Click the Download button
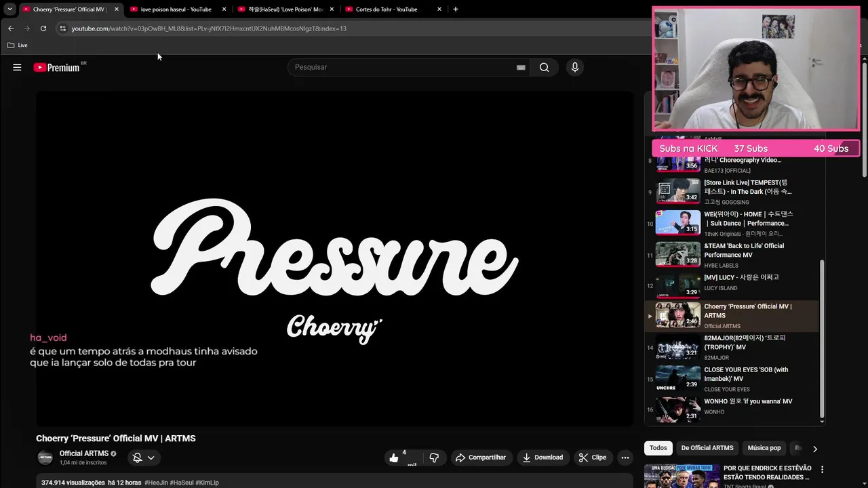868x488 pixels. (x=542, y=457)
